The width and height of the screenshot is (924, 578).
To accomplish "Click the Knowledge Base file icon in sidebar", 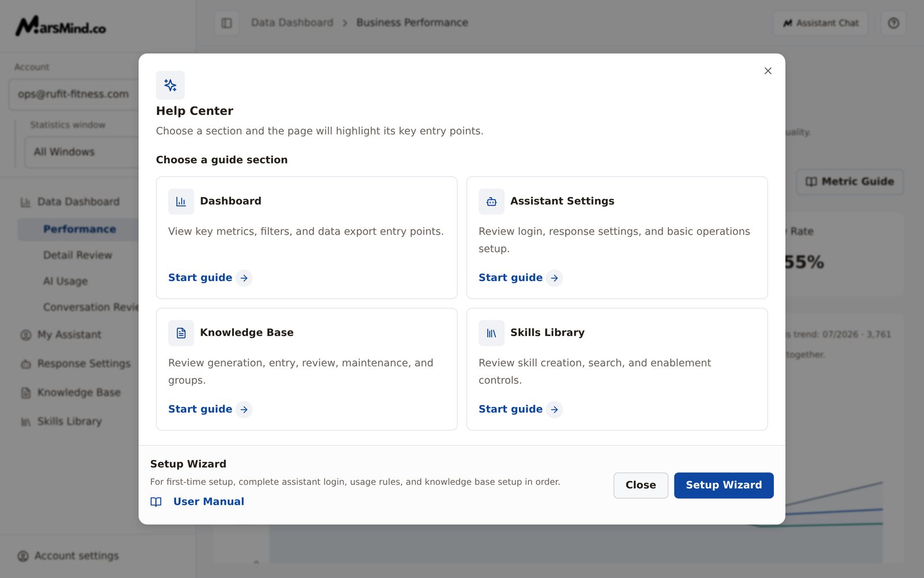I will (25, 393).
